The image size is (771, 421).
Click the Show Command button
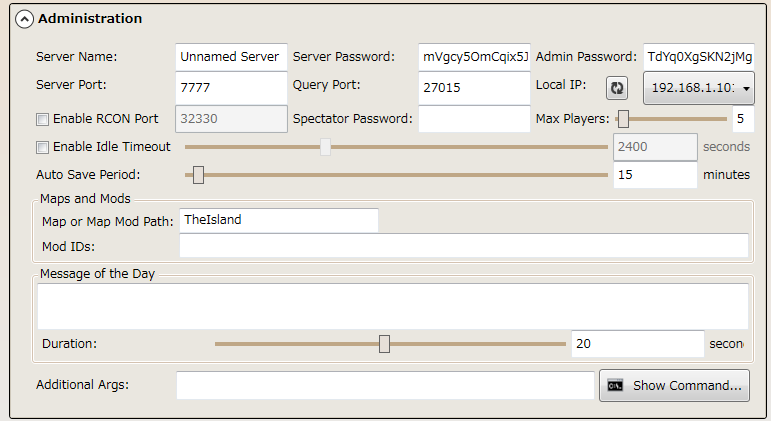pyautogui.click(x=674, y=386)
